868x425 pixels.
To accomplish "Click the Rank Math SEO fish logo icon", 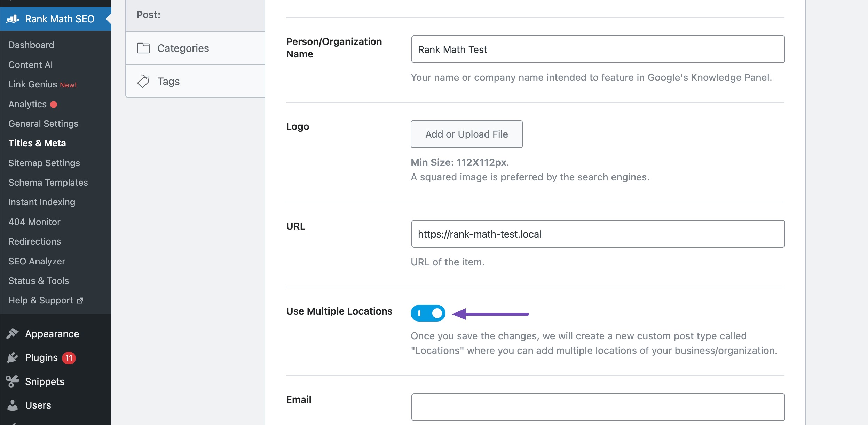I will pyautogui.click(x=13, y=18).
